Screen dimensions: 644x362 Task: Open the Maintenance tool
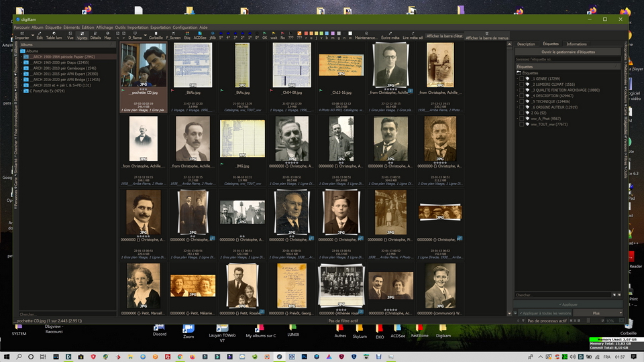coord(366,35)
